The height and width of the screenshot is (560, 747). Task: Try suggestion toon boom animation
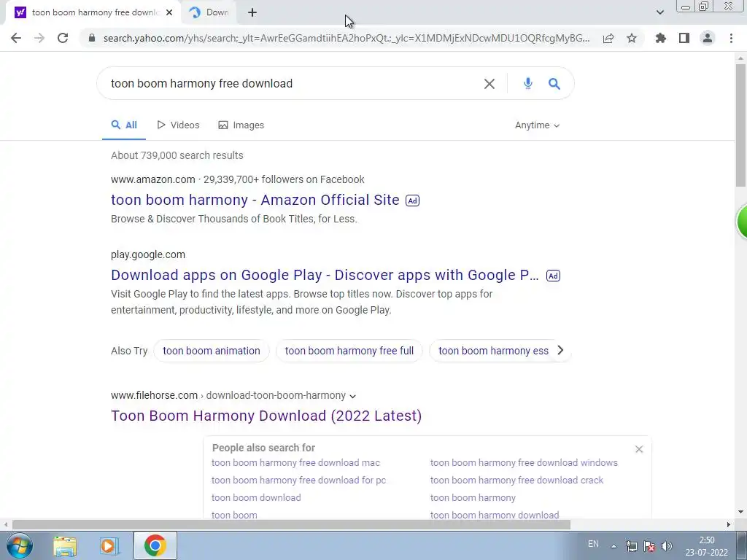pyautogui.click(x=212, y=351)
